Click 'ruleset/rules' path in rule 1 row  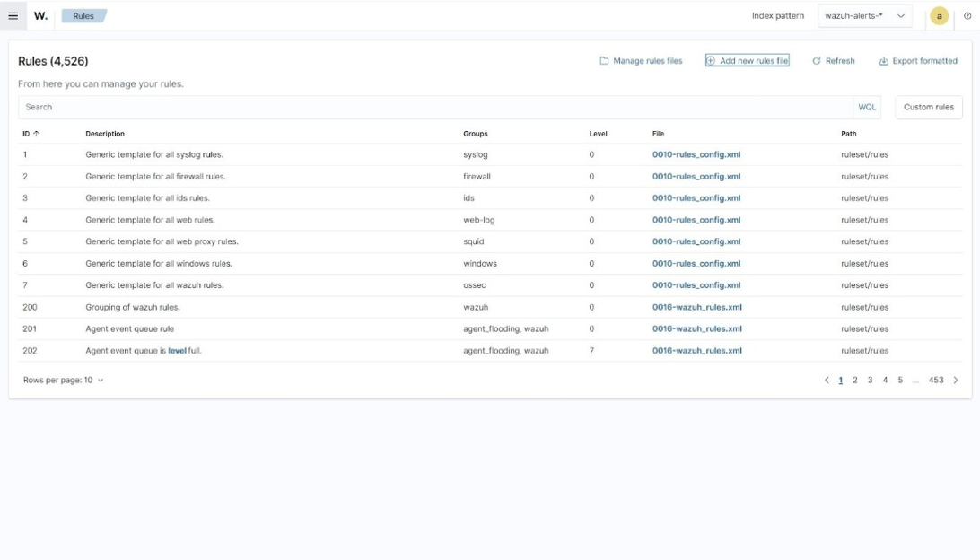864,154
